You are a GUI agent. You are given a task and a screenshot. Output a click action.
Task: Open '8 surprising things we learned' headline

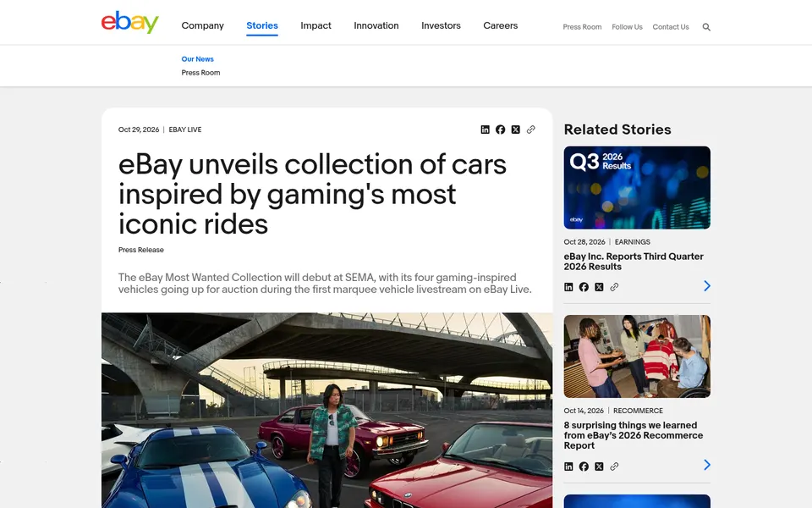coord(634,435)
